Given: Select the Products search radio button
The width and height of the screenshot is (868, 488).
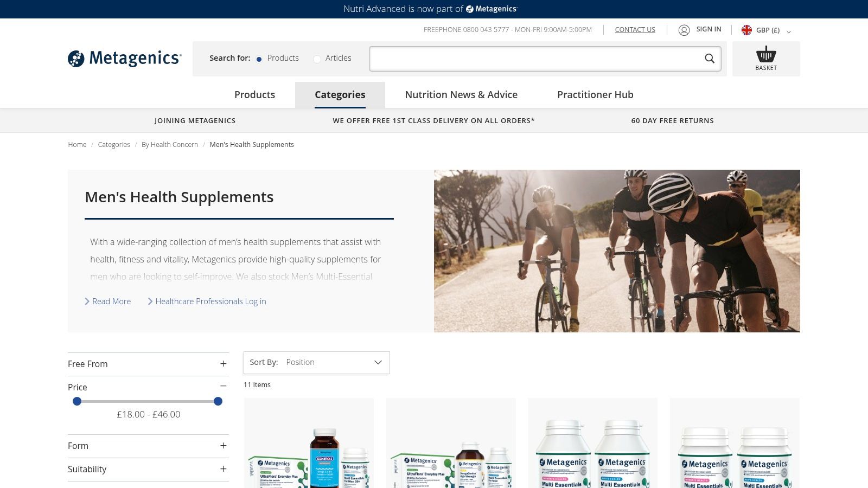Looking at the screenshot, I should tap(259, 59).
